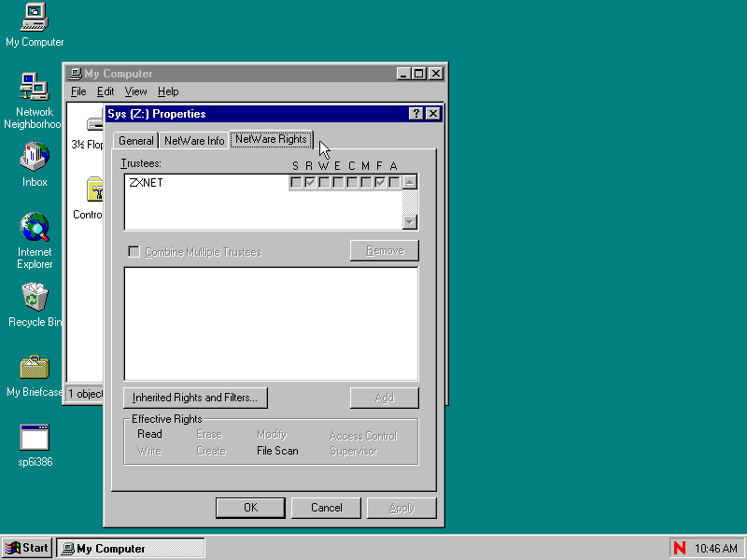Open the File menu in My Computer
The width and height of the screenshot is (747, 560).
(x=78, y=91)
